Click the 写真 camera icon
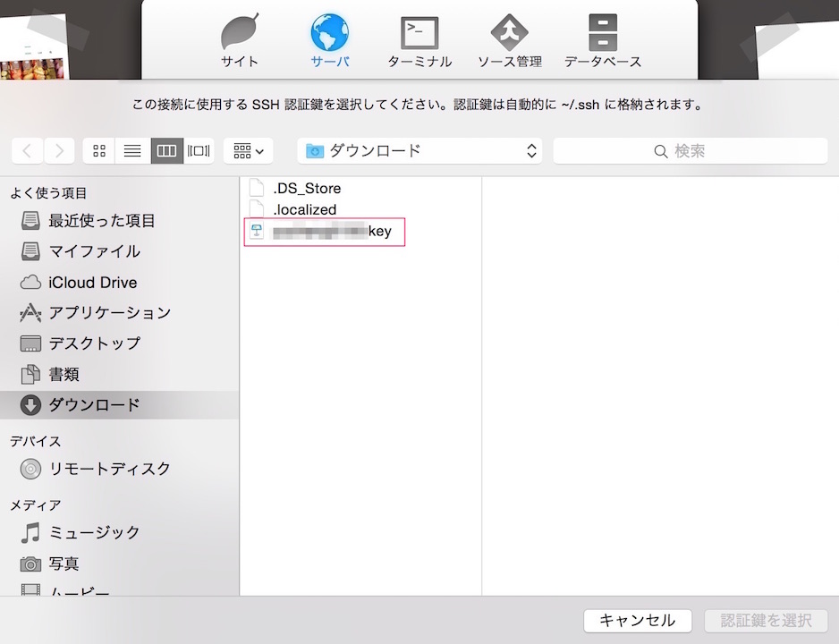 coord(30,563)
